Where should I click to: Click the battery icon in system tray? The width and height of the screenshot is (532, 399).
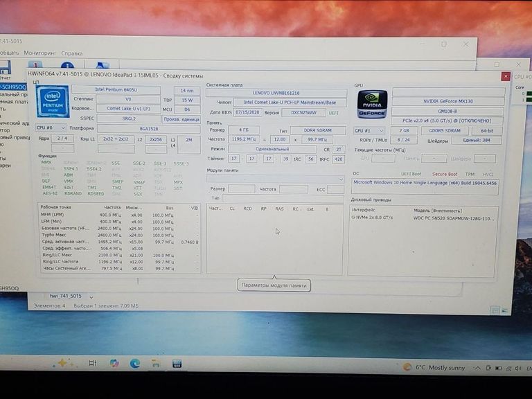(498, 368)
